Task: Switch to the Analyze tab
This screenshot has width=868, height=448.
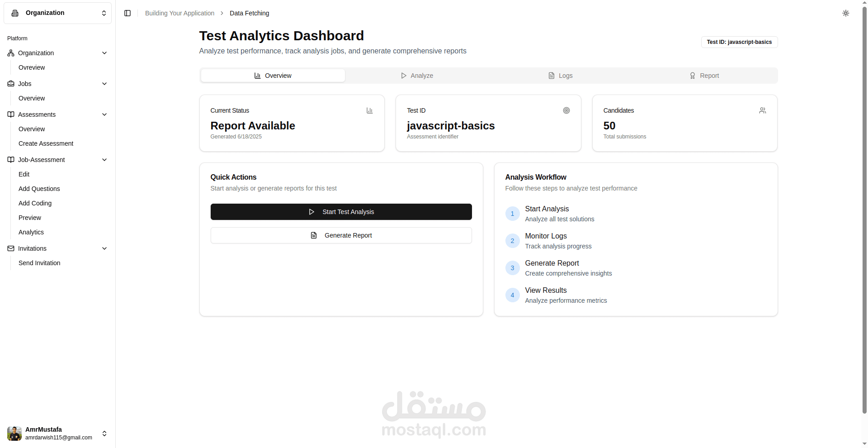Action: (417, 76)
